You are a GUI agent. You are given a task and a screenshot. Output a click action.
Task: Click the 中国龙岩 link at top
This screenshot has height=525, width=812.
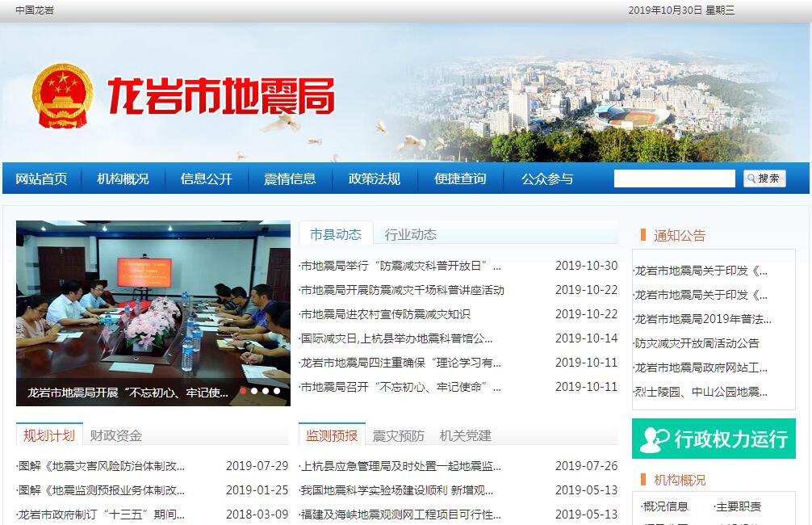(x=35, y=10)
